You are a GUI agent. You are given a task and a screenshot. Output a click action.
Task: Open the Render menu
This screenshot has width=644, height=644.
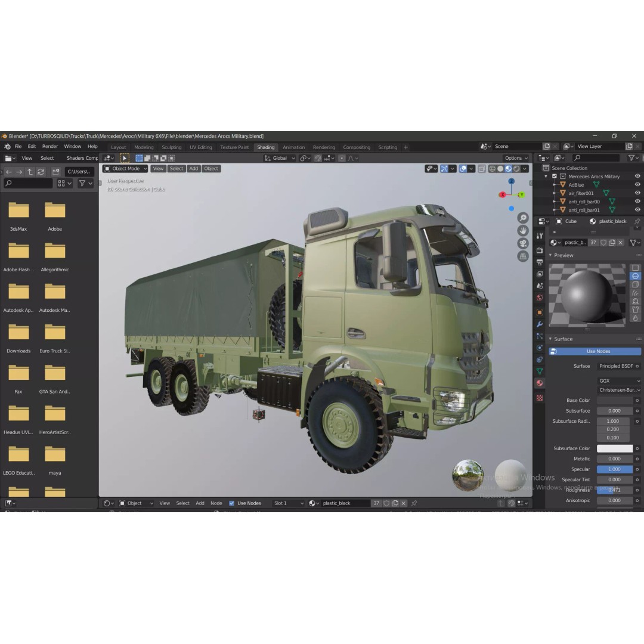(50, 146)
